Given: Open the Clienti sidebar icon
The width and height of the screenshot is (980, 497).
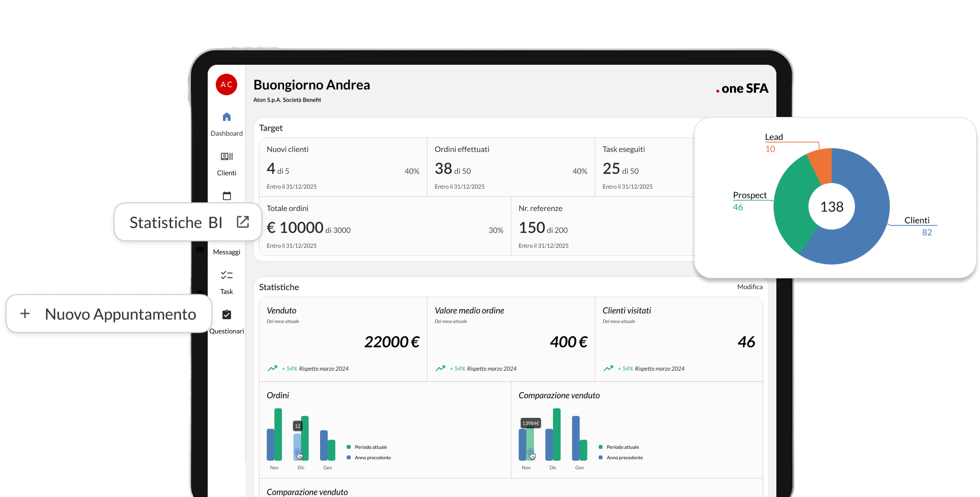Looking at the screenshot, I should tap(227, 157).
